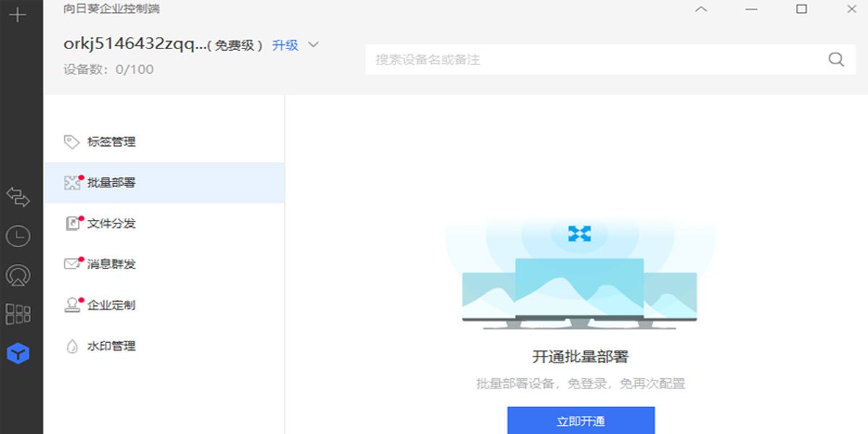Viewport: 868px width, 434px height.
Task: Open the remote control arrows icon in sidebar
Action: pos(17,197)
